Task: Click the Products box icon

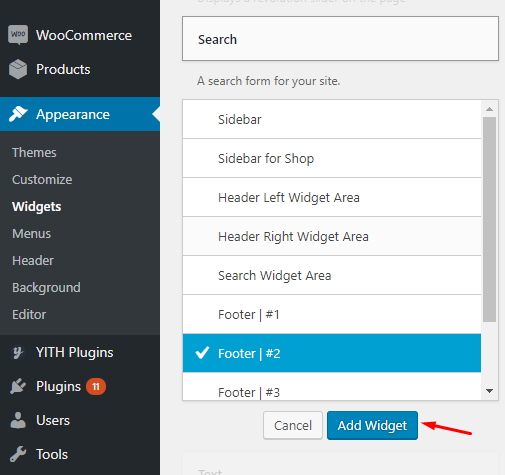Action: 18,69
